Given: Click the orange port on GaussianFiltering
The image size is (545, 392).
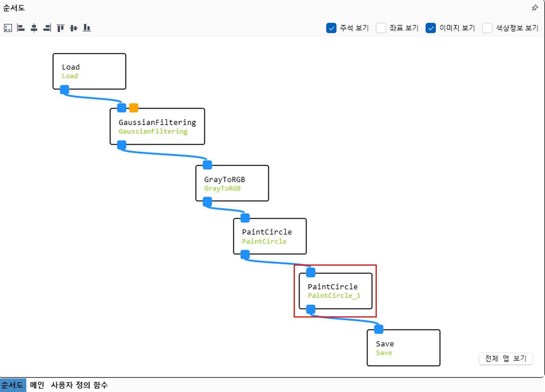Looking at the screenshot, I should click(x=134, y=108).
